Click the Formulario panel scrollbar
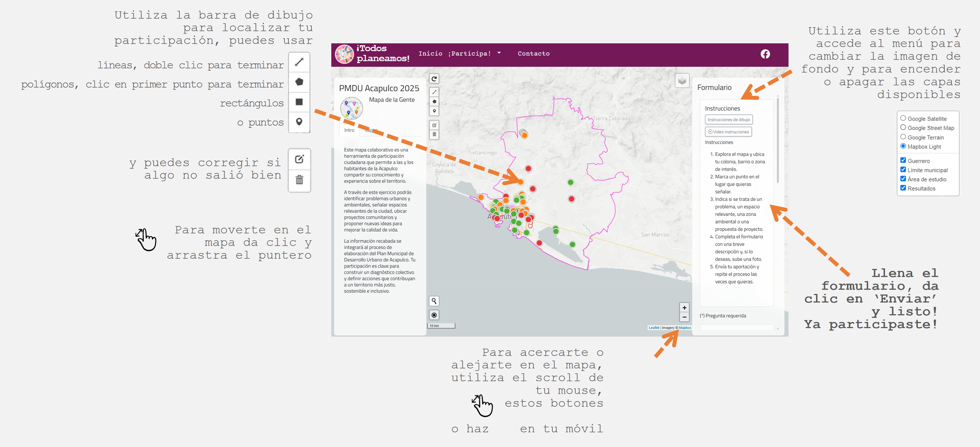 (x=778, y=141)
